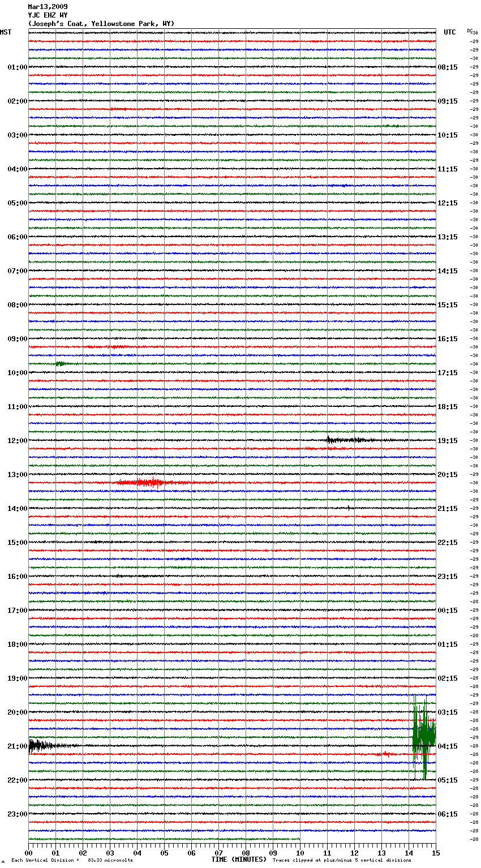The image size is (481, 868).
Task: Select the 08:00 MST time label
Action: click(x=18, y=305)
